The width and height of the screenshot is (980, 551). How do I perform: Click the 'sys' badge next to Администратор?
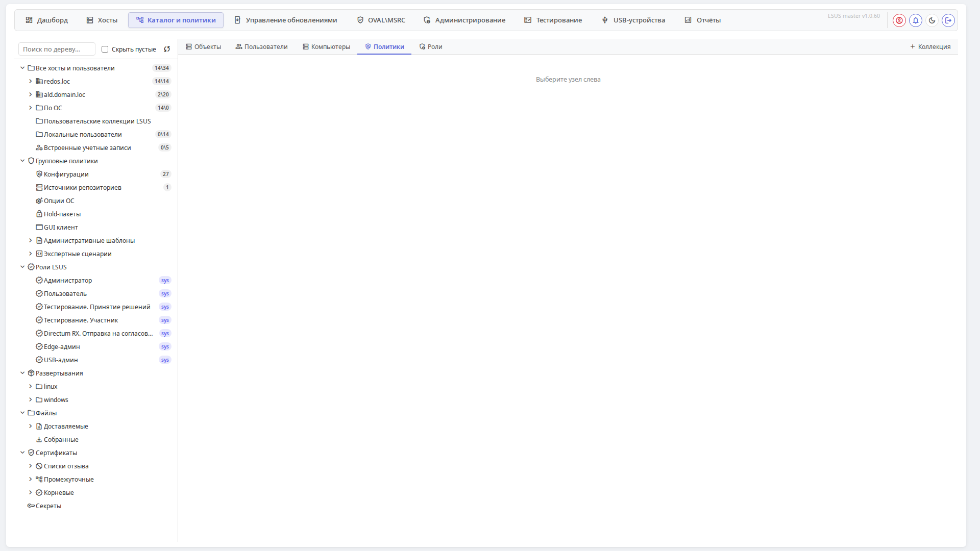click(x=165, y=280)
